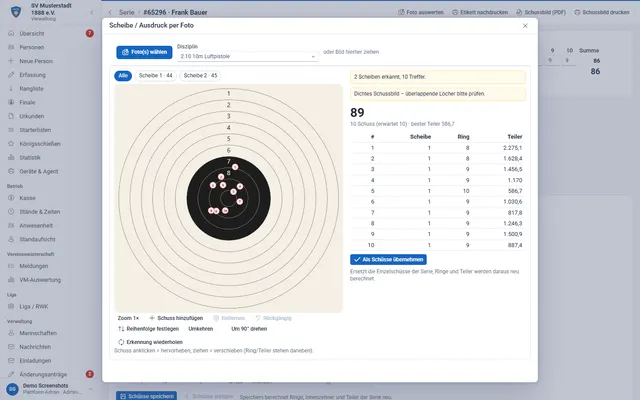This screenshot has height=400, width=640.
Task: Click the Rückgängig tool
Action: click(x=273, y=318)
